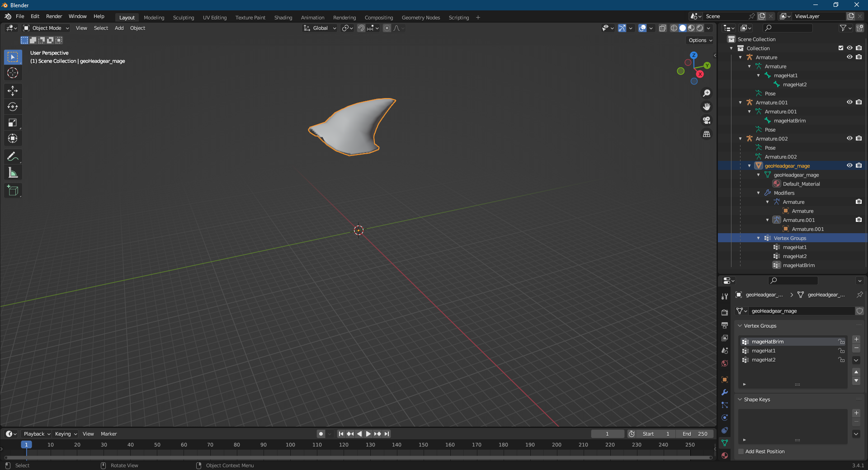The width and height of the screenshot is (868, 470).
Task: Enable the Add Rest Position checkbox
Action: coord(741,451)
